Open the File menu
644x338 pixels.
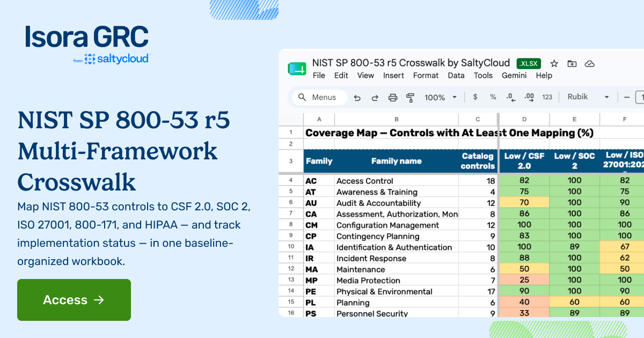319,76
